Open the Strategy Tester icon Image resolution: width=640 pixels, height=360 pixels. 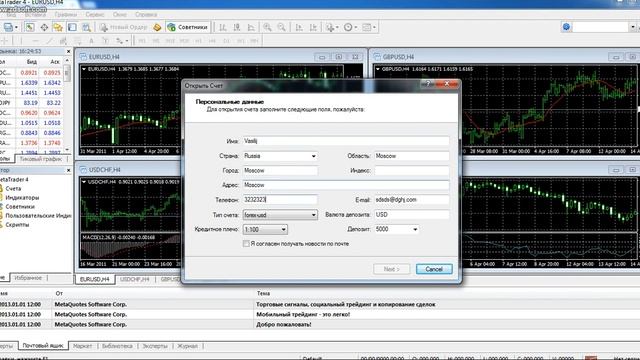(86, 27)
